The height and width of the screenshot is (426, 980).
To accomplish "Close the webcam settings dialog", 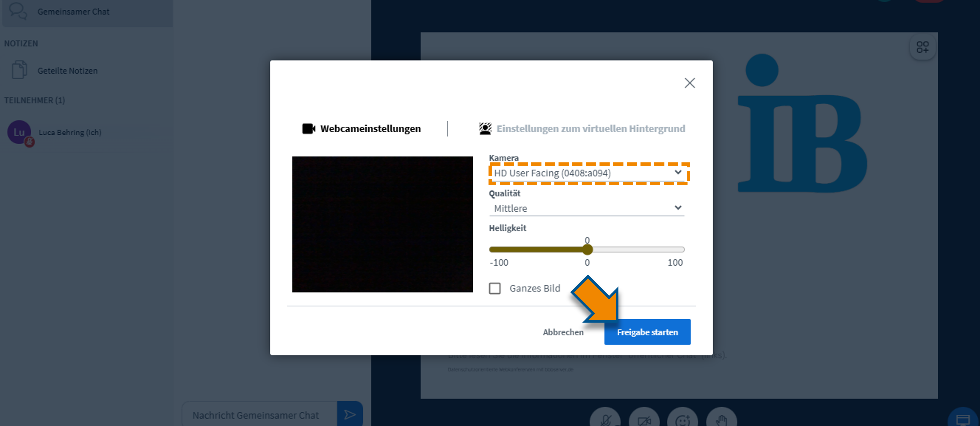I will [690, 83].
